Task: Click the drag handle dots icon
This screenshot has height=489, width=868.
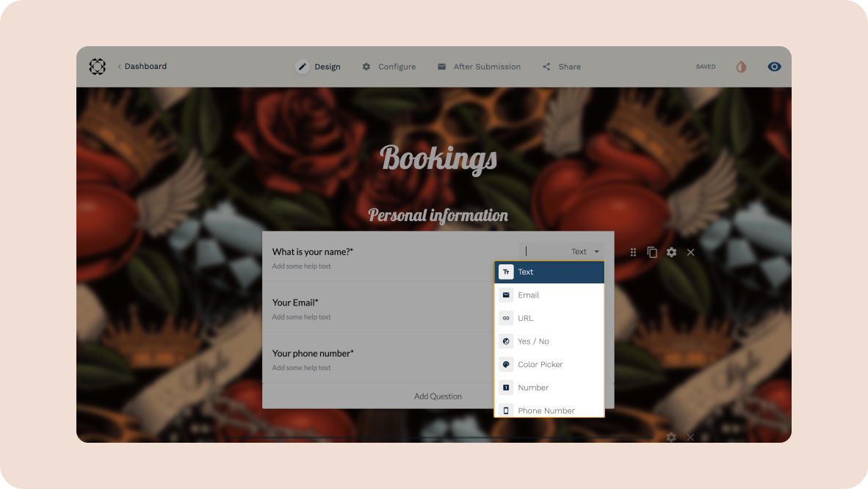Action: point(633,253)
